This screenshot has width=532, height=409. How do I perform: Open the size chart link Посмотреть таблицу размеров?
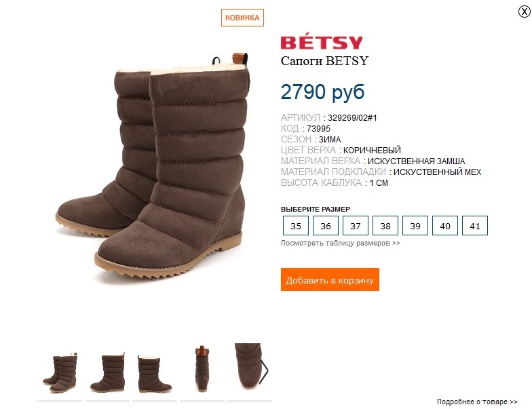point(341,243)
